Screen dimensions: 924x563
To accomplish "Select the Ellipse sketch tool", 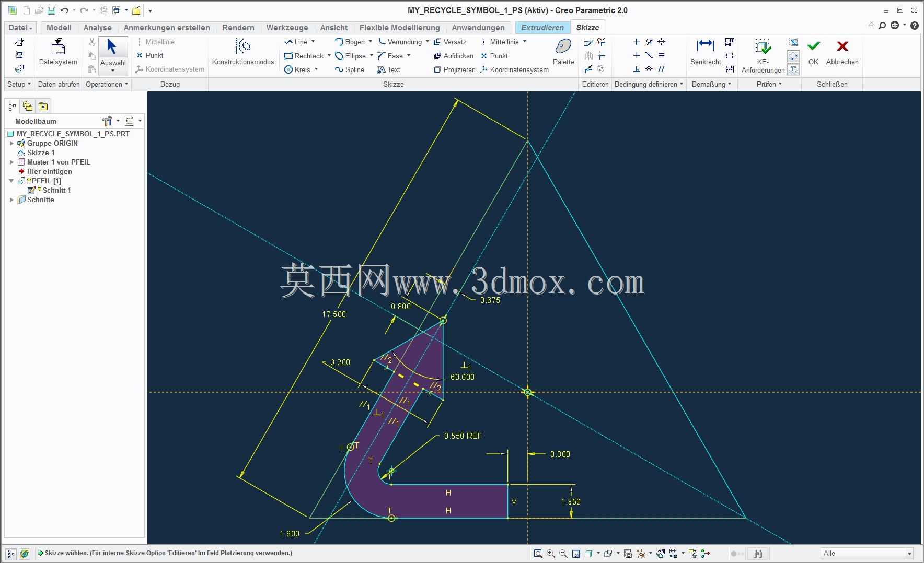I will tap(350, 56).
